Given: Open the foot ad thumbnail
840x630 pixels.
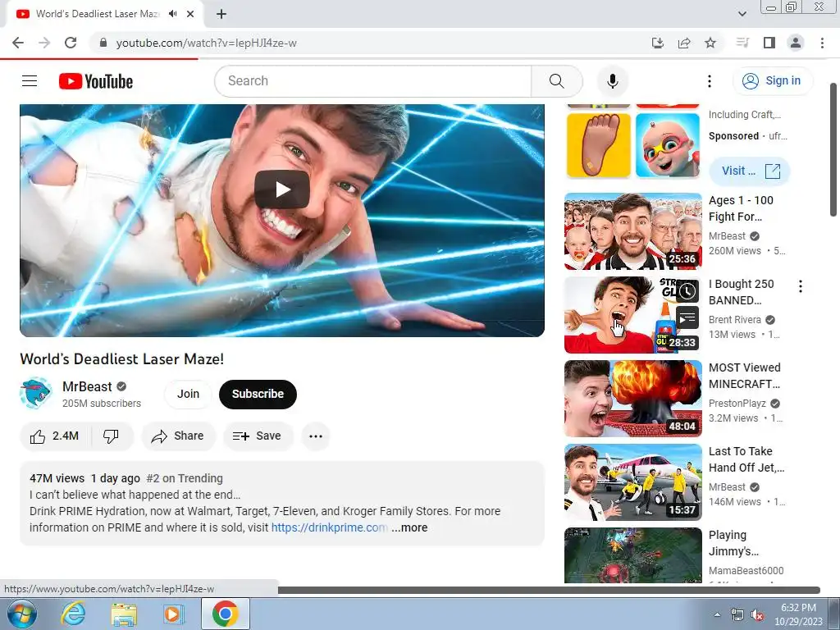Looking at the screenshot, I should [x=598, y=145].
